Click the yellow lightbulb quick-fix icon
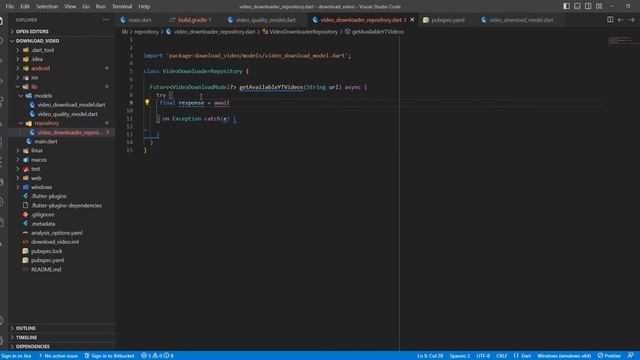The height and width of the screenshot is (360, 640). click(x=147, y=102)
